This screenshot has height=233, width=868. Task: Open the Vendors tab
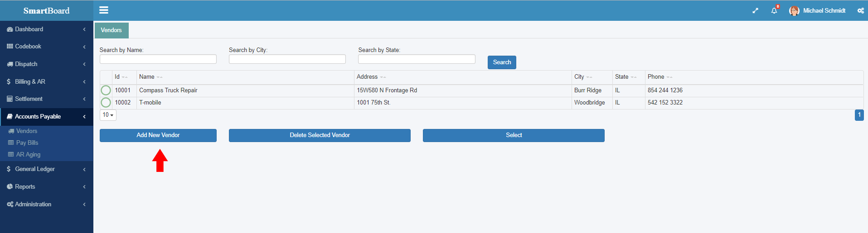click(x=112, y=30)
